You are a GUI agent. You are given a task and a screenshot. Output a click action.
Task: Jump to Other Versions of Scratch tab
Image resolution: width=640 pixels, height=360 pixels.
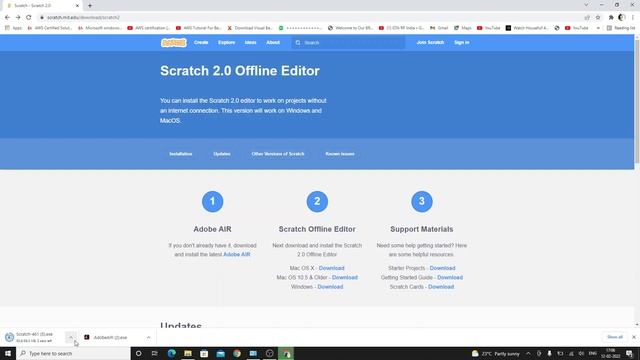(278, 154)
